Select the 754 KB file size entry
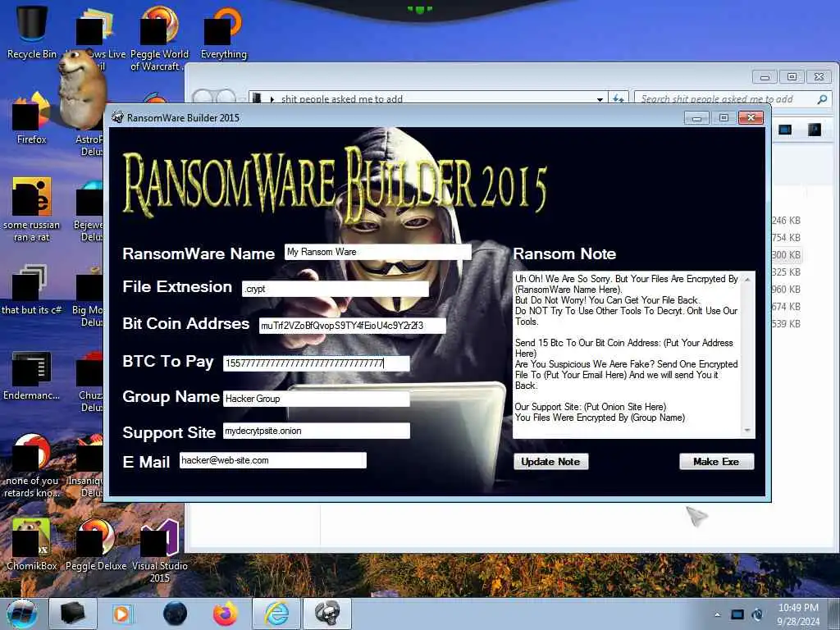Image resolution: width=840 pixels, height=630 pixels. tap(786, 237)
